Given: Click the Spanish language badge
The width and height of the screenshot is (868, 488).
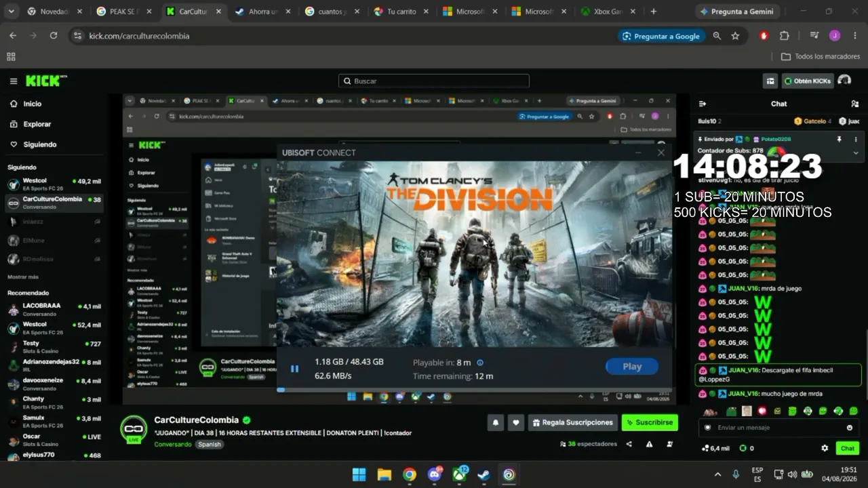Looking at the screenshot, I should [x=210, y=445].
